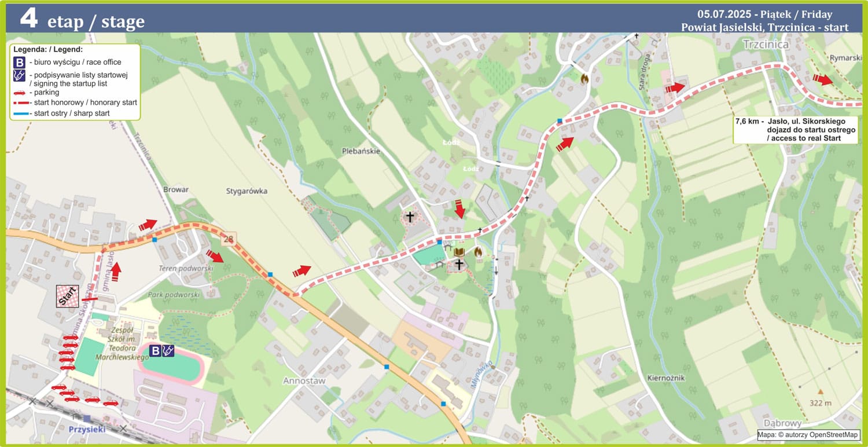This screenshot has width=868, height=447.
Task: Open the library book icon on the map
Action: pos(459,252)
